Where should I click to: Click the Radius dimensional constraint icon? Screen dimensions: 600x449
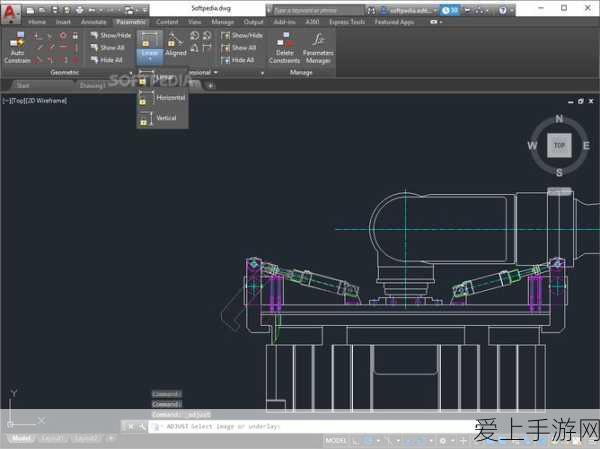click(x=194, y=36)
